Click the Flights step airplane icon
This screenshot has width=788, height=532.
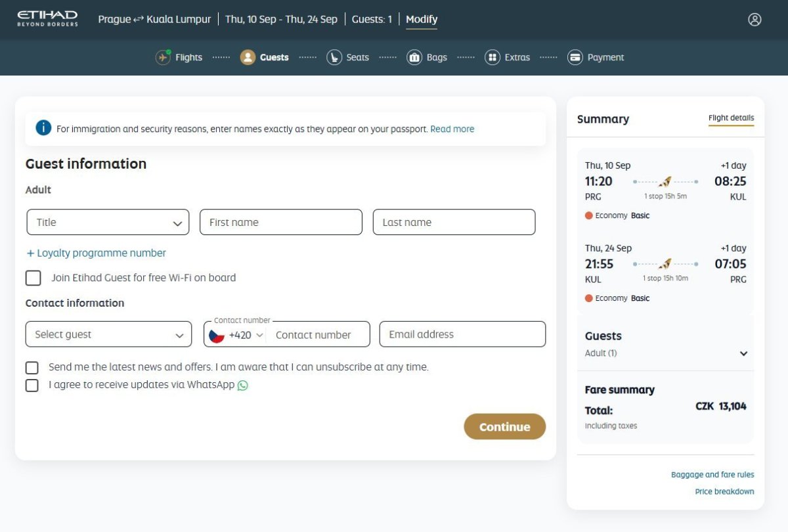coord(163,57)
